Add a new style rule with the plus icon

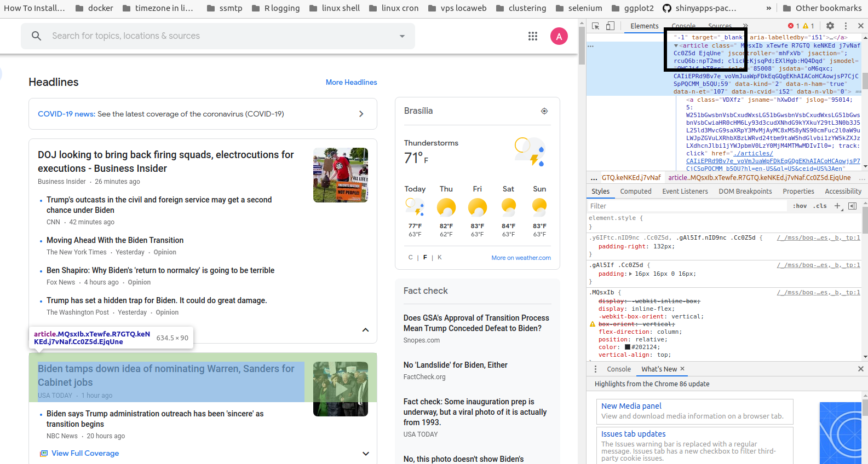[x=837, y=206]
